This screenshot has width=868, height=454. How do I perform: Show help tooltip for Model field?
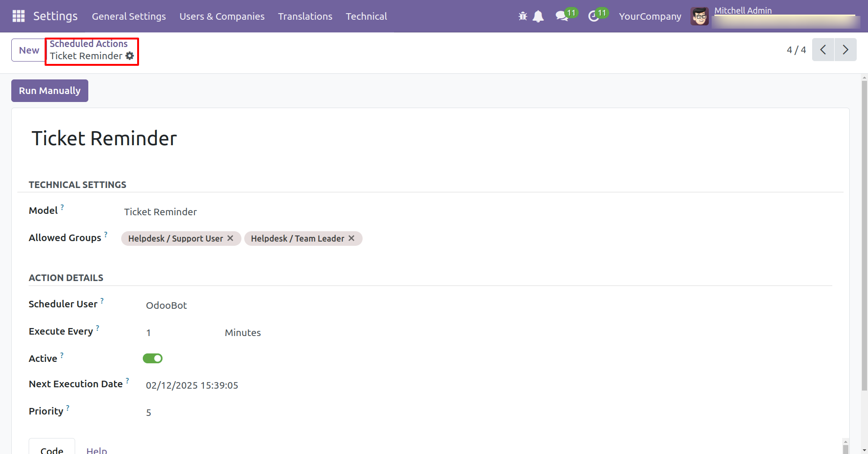pos(62,206)
